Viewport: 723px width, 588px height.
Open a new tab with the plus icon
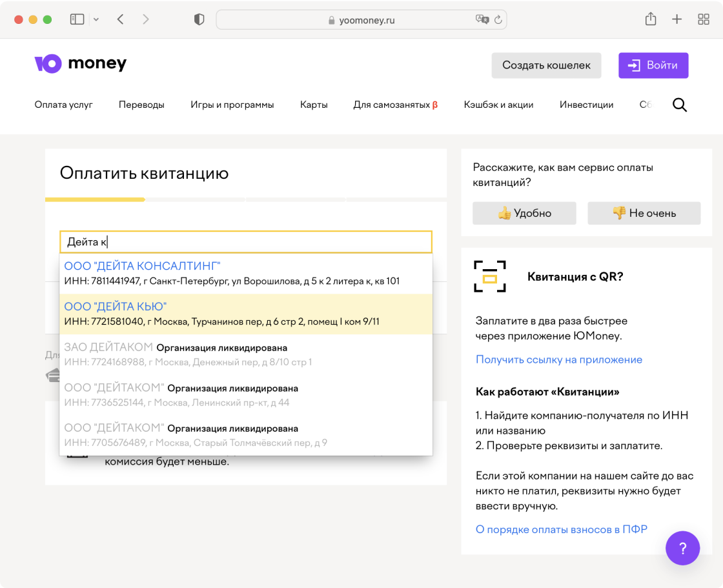click(677, 19)
